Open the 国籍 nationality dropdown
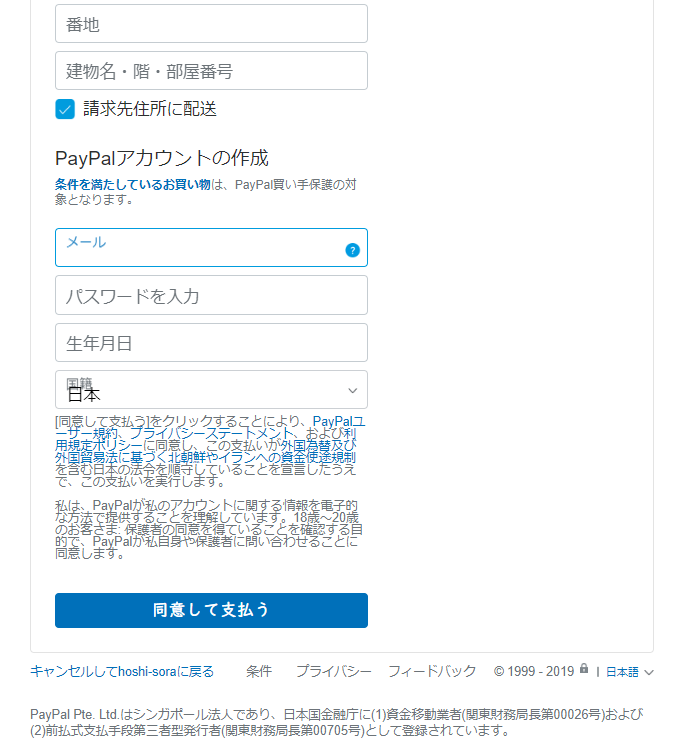 tap(211, 390)
